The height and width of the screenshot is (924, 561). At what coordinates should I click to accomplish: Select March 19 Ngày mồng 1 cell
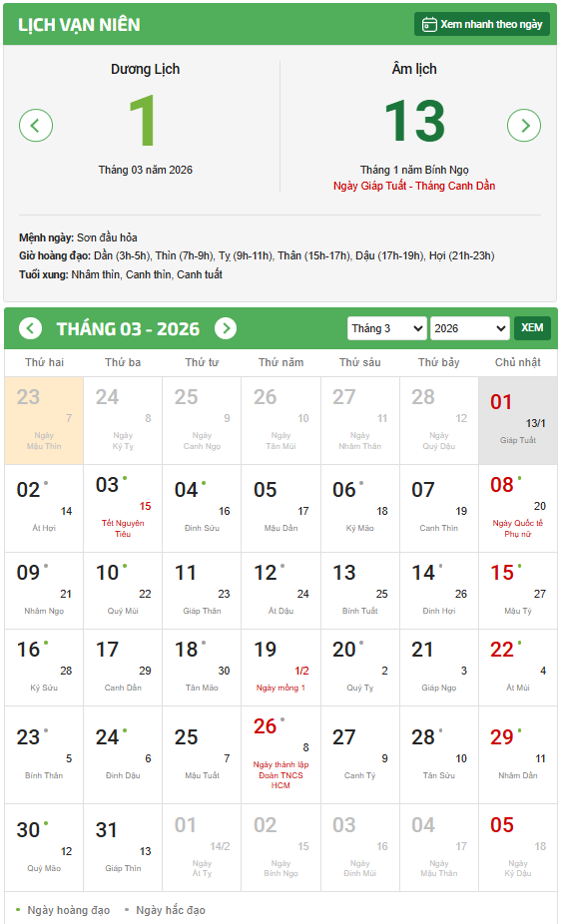[281, 668]
